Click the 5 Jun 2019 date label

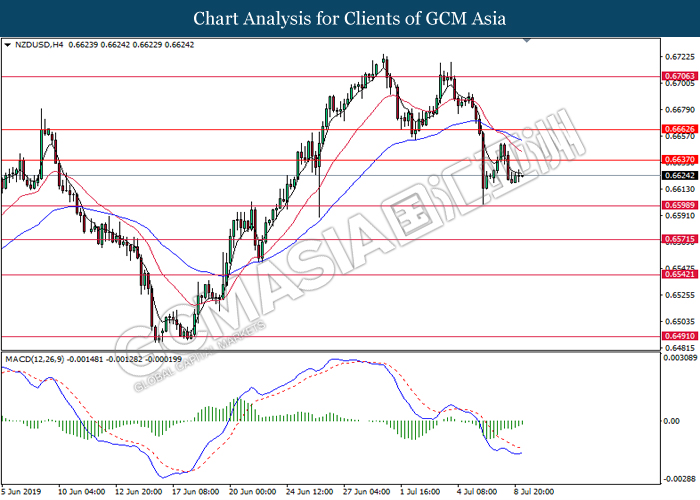tap(21, 492)
